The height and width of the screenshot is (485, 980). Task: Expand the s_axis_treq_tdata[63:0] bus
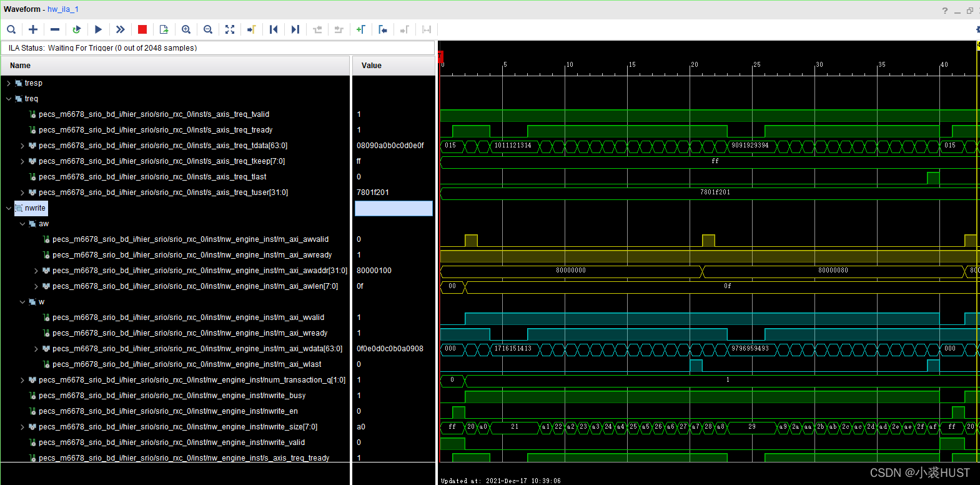coord(22,146)
